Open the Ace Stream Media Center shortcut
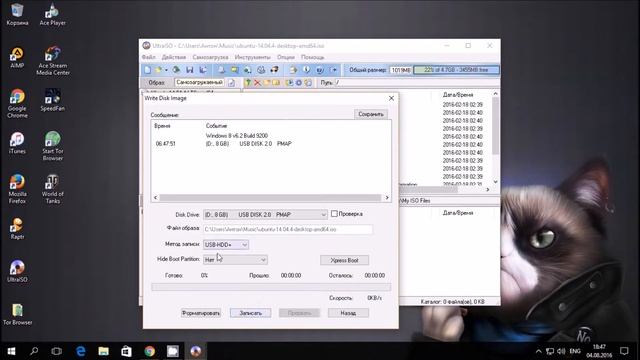 tap(53, 61)
